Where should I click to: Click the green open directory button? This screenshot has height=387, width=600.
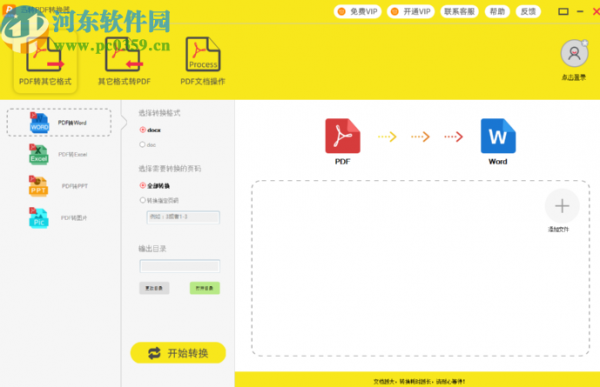205,288
